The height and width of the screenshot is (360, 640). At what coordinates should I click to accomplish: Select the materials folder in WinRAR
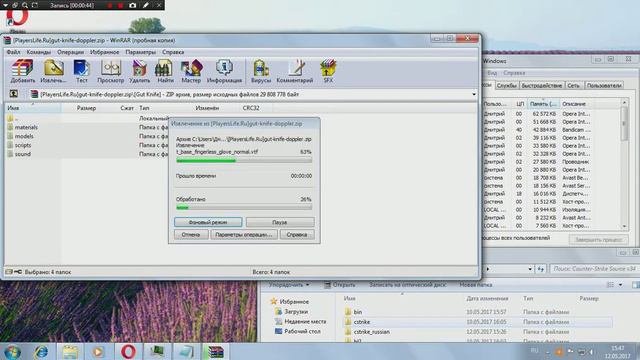(26, 127)
